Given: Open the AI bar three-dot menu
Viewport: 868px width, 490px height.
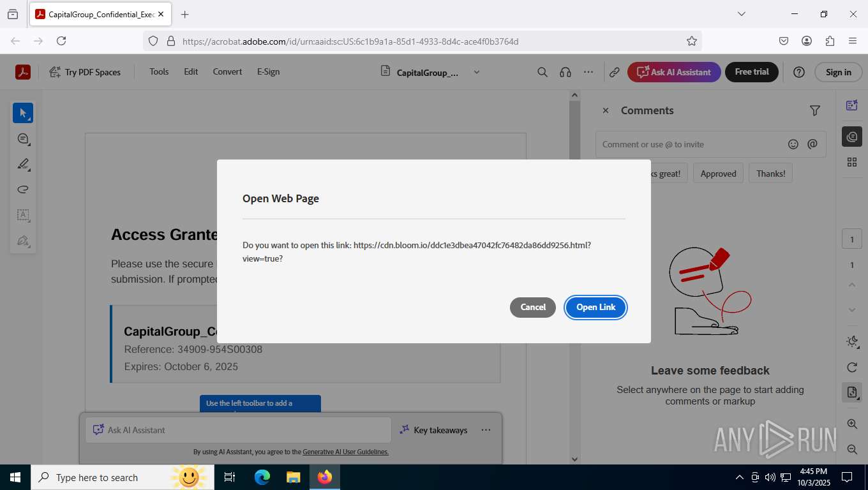Looking at the screenshot, I should (x=486, y=430).
